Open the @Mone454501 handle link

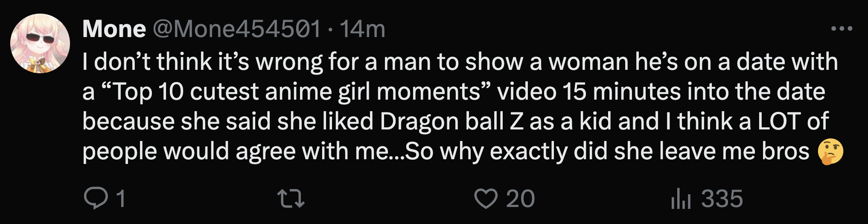(x=236, y=29)
